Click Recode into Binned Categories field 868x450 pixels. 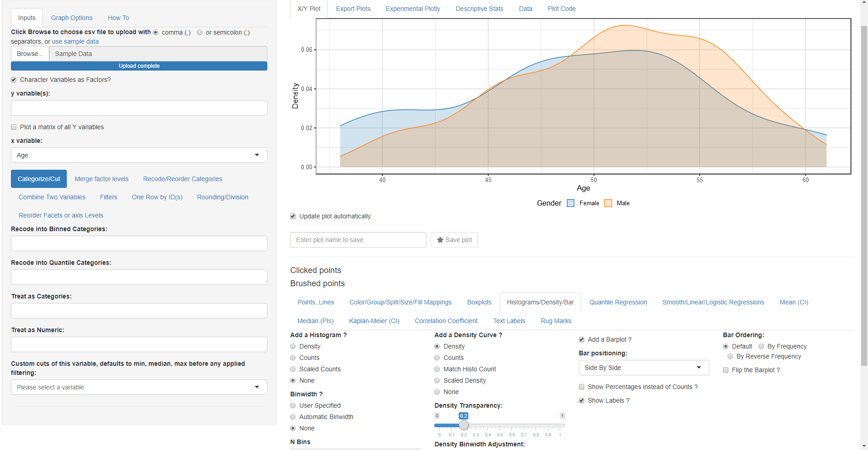click(139, 243)
